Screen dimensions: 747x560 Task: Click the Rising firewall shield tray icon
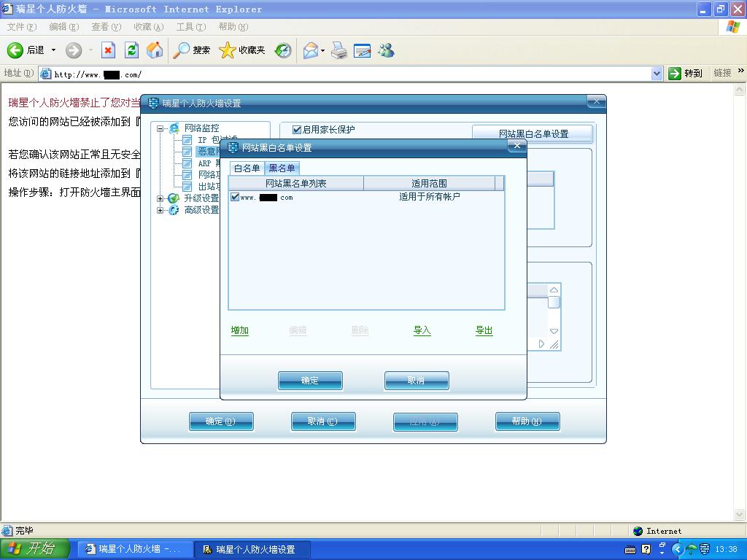point(704,549)
